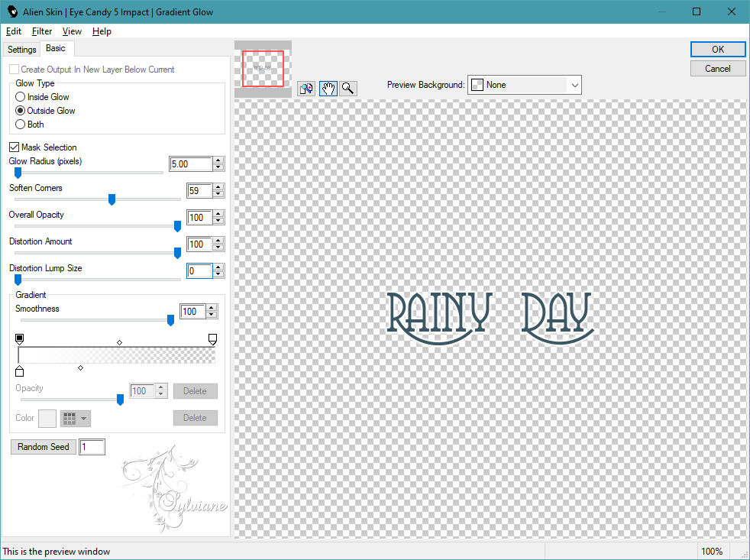Maximize the Gradient Glow window
This screenshot has height=560, width=750.
pyautogui.click(x=697, y=11)
